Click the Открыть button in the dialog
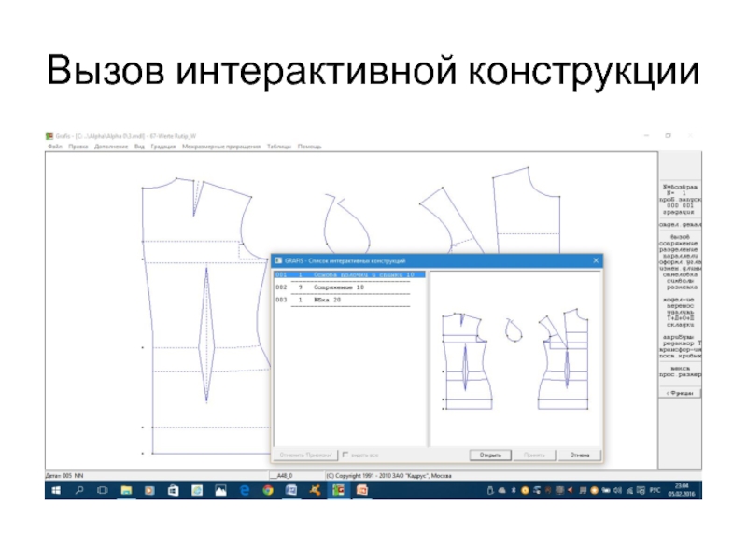This screenshot has width=747, height=560. point(490,455)
